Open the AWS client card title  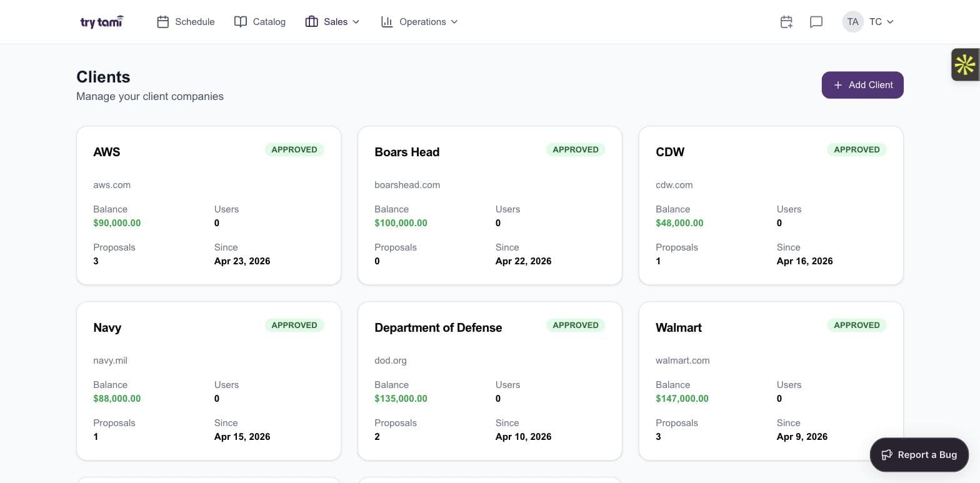(107, 152)
